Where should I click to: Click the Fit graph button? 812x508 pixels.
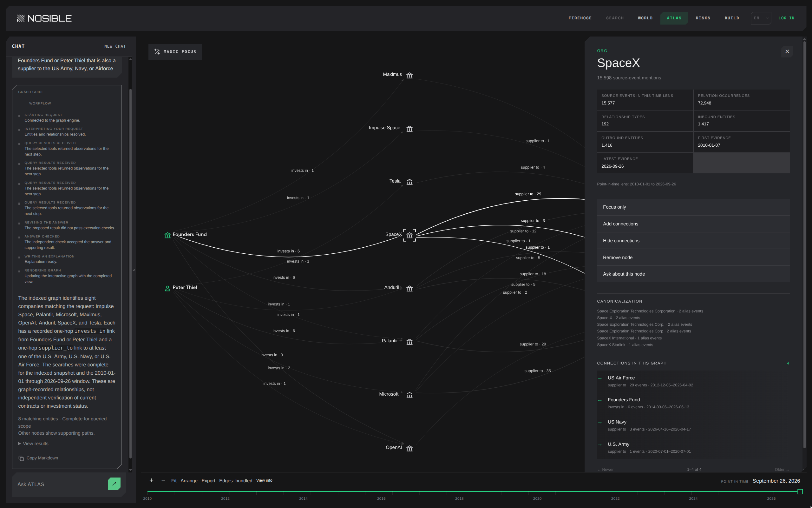[174, 481]
